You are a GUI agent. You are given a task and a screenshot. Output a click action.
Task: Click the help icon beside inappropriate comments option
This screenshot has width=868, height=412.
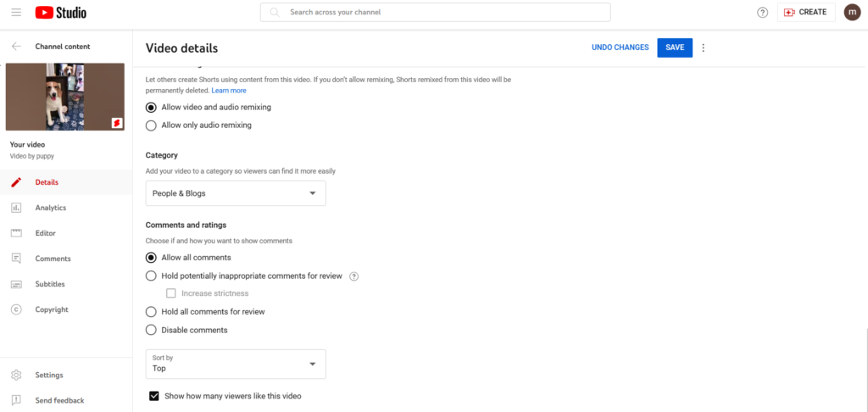tap(354, 276)
